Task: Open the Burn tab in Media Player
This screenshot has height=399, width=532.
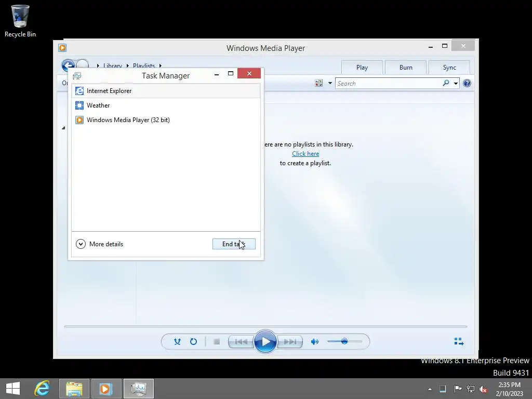Action: 406,68
